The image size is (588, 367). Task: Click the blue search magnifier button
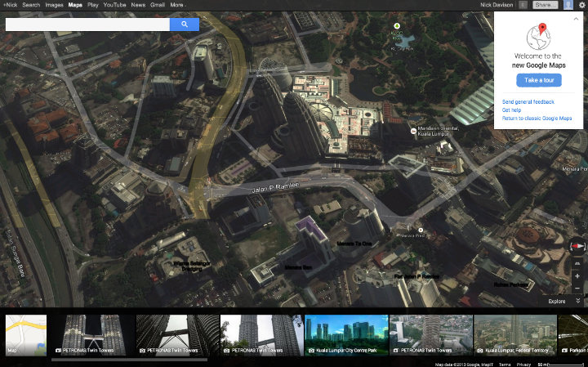184,25
